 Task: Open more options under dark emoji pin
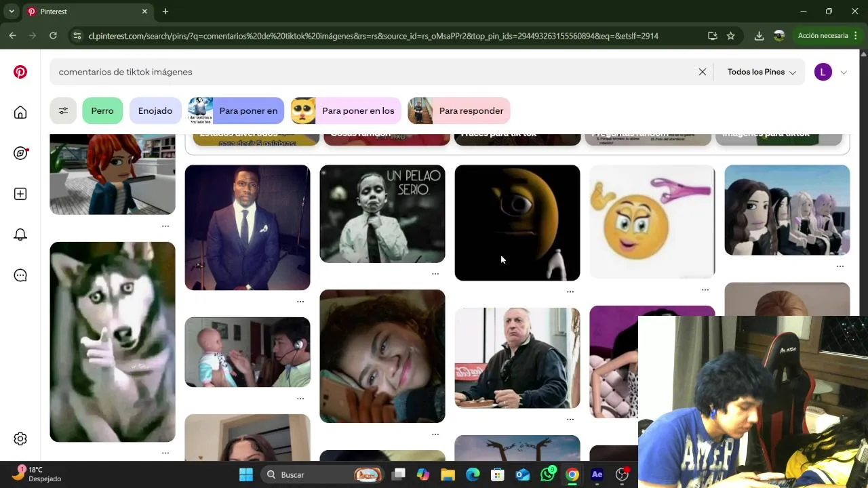click(570, 291)
